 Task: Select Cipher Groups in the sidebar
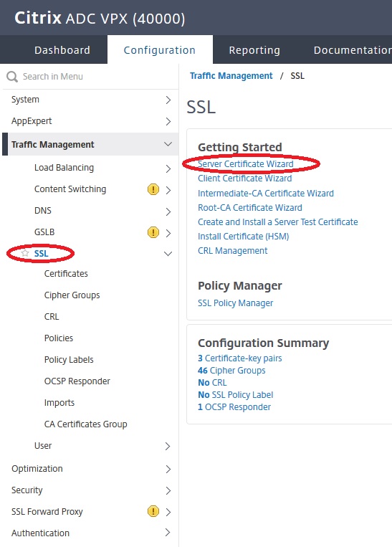point(72,295)
